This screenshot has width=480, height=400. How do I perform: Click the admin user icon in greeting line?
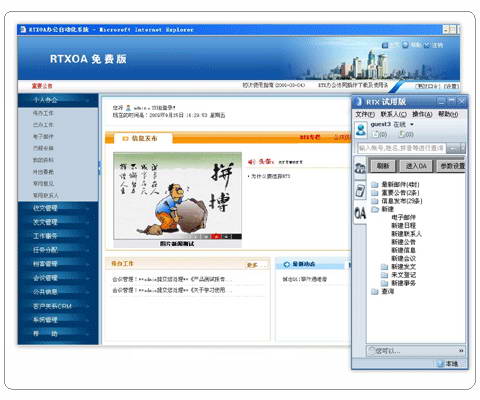[128, 108]
